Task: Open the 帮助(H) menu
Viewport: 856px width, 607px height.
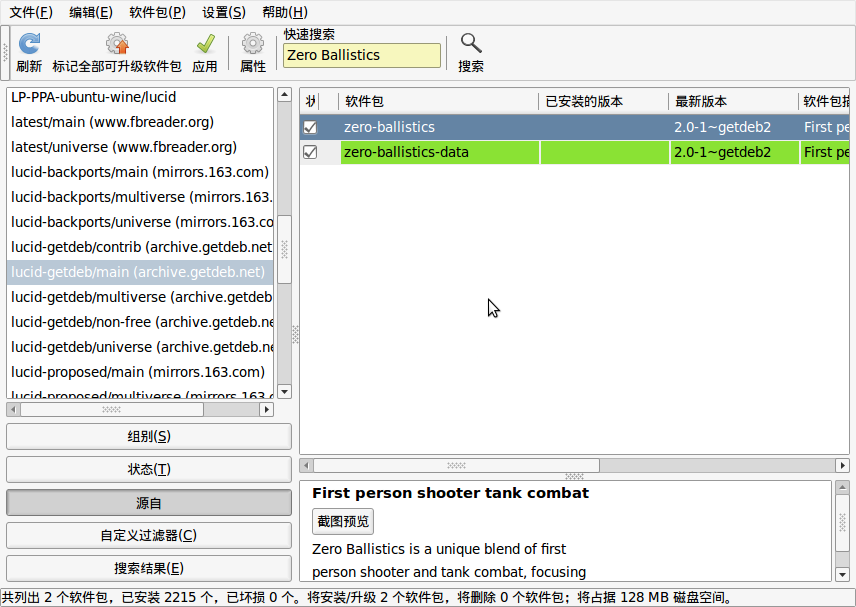Action: coord(285,12)
